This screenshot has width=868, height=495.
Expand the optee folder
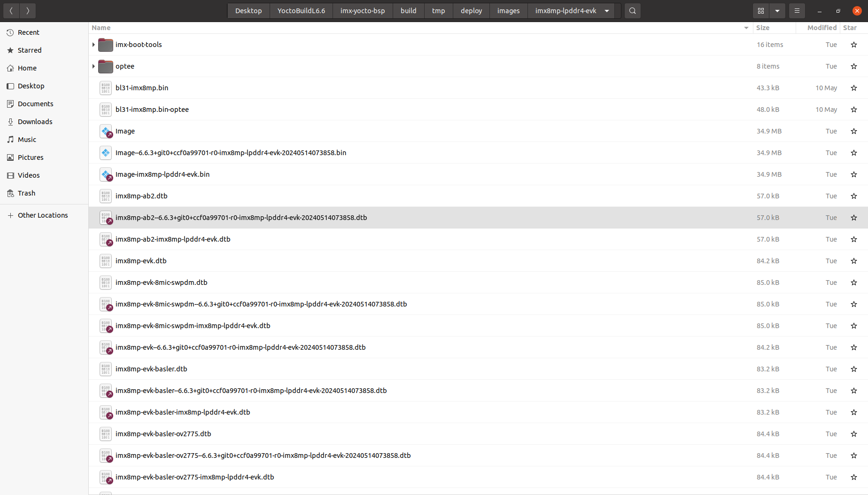tap(93, 66)
